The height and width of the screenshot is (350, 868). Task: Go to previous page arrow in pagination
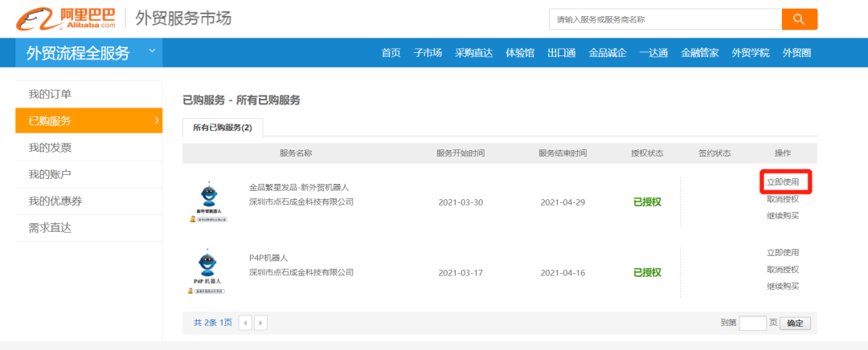coord(245,323)
